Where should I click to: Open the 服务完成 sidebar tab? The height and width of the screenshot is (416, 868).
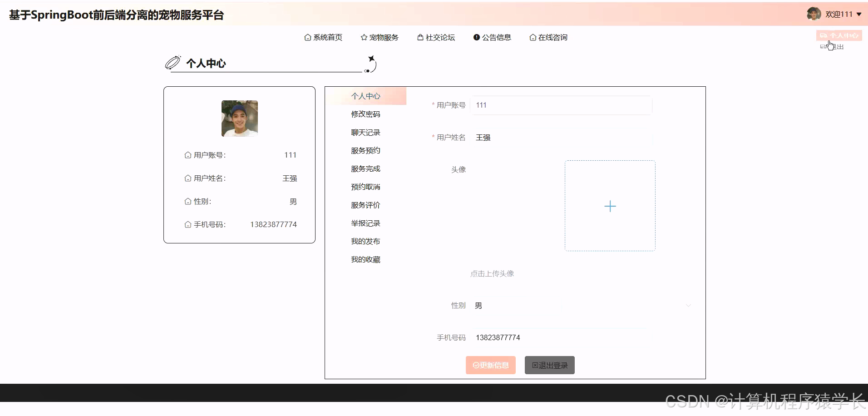pos(366,168)
